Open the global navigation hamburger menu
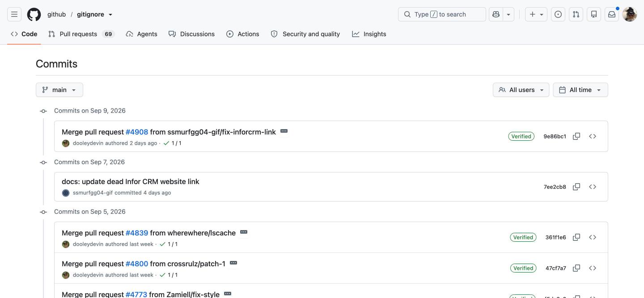644x298 pixels. 14,14
